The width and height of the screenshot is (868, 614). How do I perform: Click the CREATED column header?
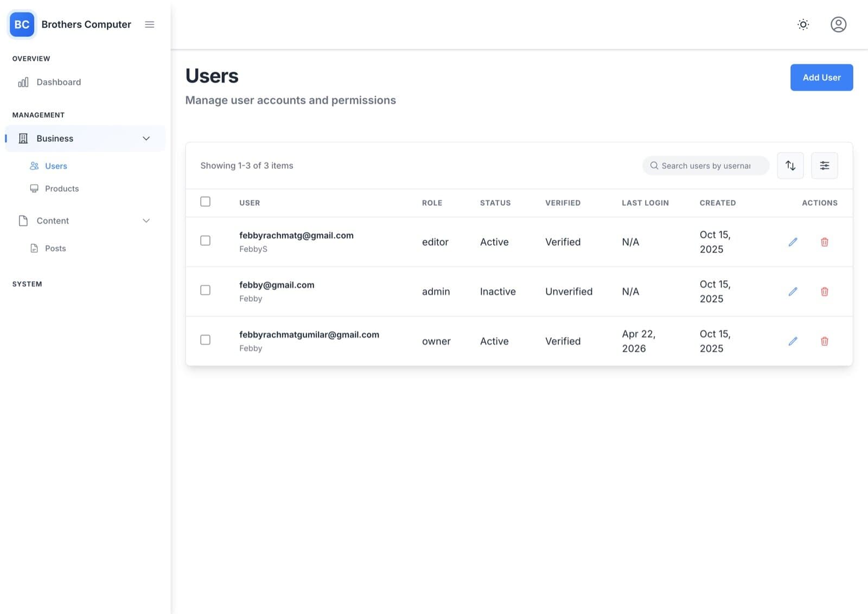point(718,203)
